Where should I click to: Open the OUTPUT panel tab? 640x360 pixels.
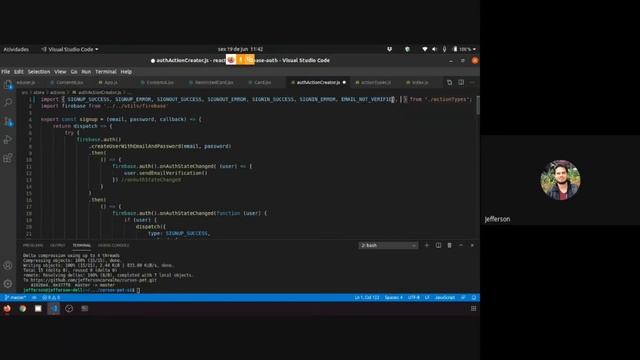(58, 245)
